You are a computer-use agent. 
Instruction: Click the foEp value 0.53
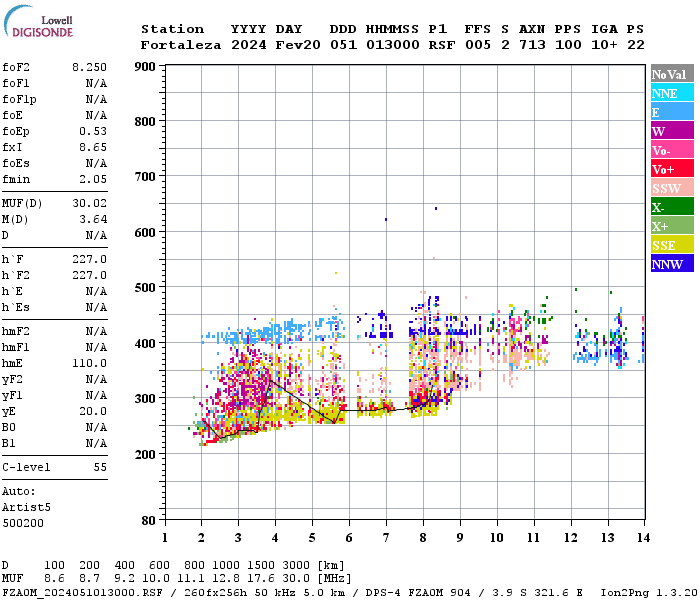pos(93,131)
